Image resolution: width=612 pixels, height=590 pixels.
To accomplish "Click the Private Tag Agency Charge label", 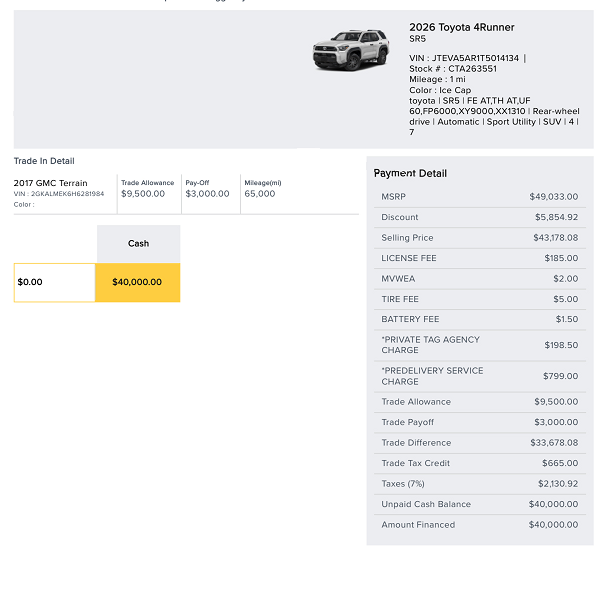I will point(431,345).
